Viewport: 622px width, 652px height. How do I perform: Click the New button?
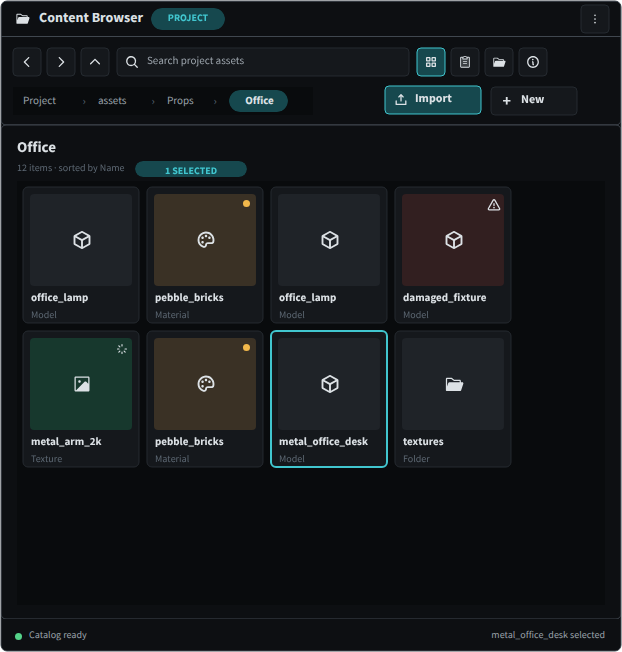click(x=534, y=101)
